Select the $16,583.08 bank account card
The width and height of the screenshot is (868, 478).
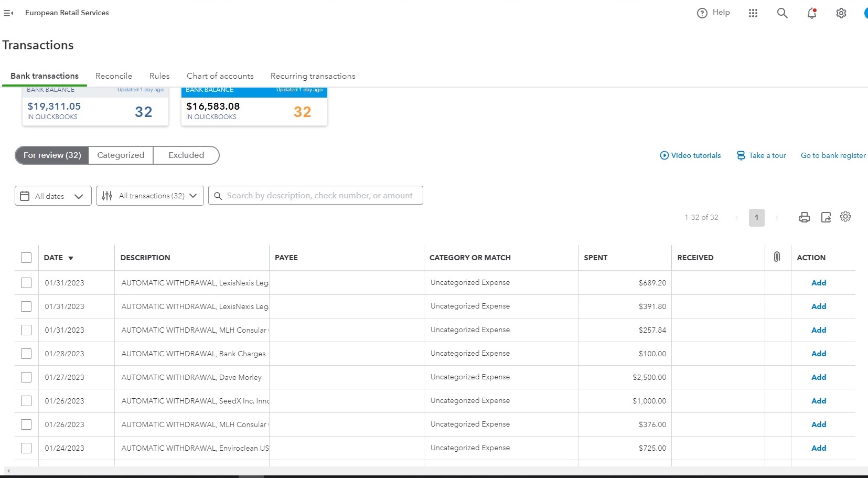point(254,107)
